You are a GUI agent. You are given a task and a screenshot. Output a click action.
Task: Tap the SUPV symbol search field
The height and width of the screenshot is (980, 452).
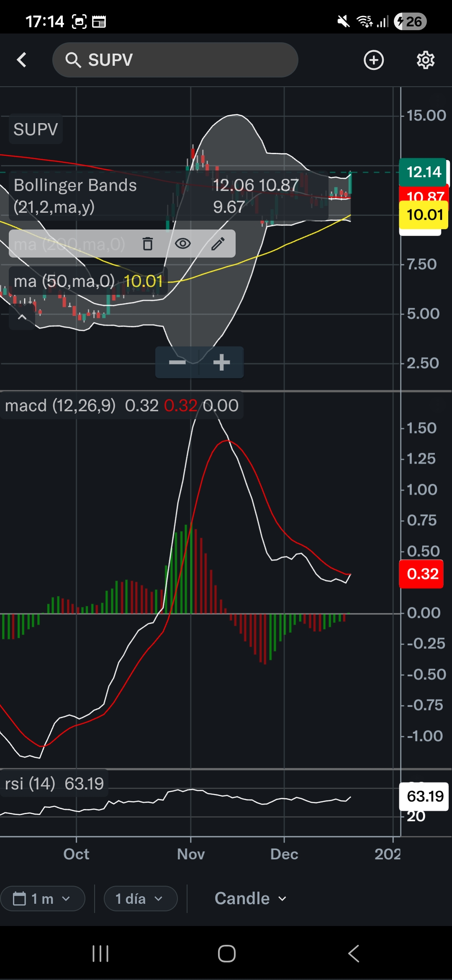[x=184, y=60]
